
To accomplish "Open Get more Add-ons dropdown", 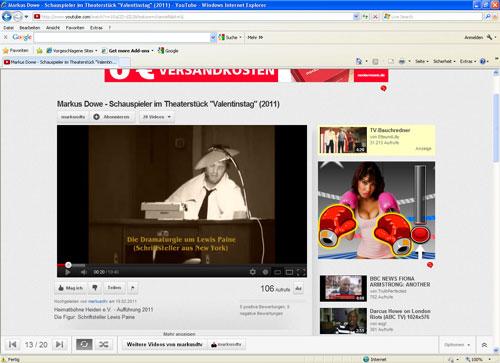I will pos(128,51).
